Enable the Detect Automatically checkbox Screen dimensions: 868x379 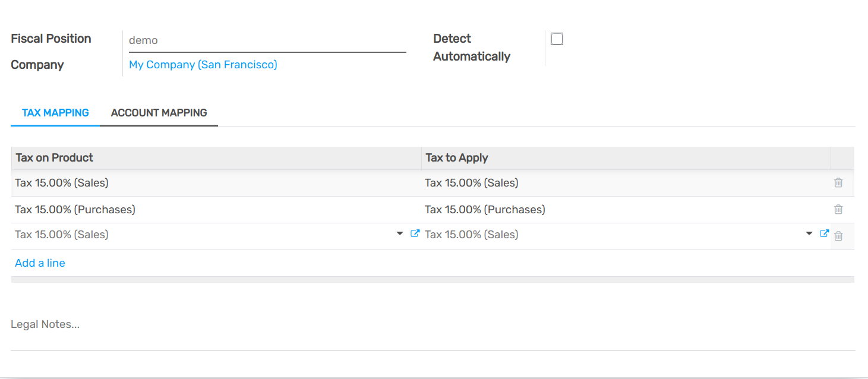coord(557,39)
